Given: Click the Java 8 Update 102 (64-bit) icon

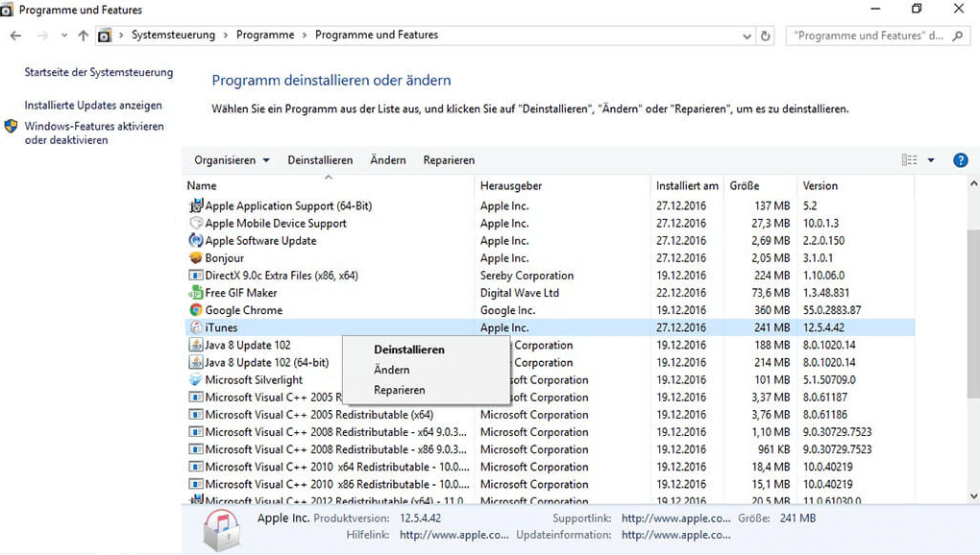Looking at the screenshot, I should [196, 362].
